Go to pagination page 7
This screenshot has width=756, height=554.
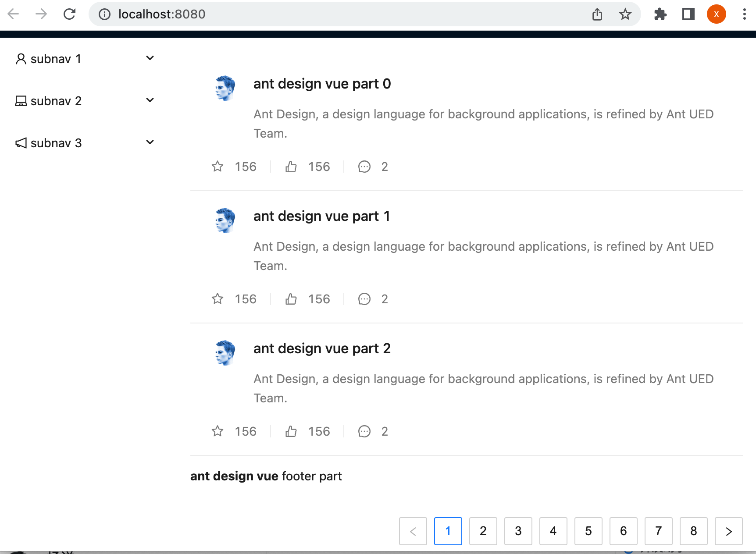[x=659, y=531]
